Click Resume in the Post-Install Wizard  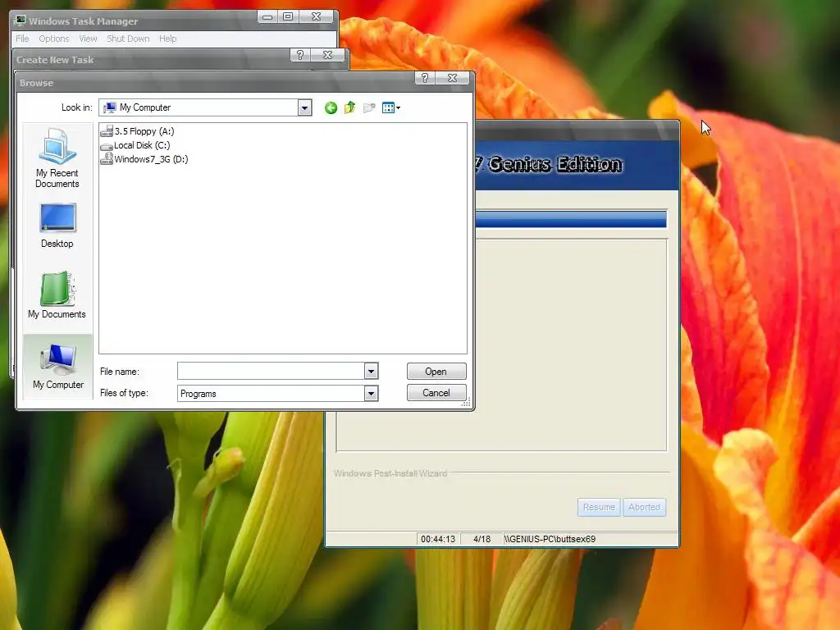coord(599,507)
